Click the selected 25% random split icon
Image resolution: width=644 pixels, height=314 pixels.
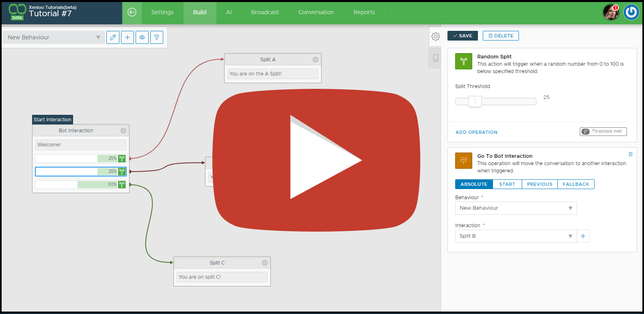point(122,172)
